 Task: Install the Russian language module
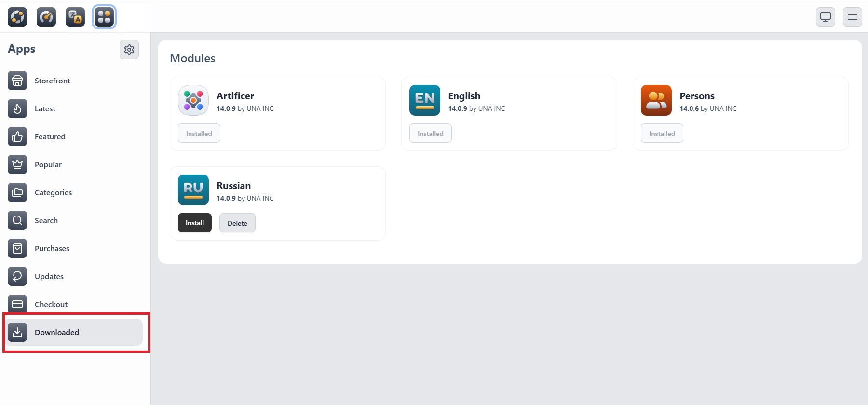(x=195, y=223)
